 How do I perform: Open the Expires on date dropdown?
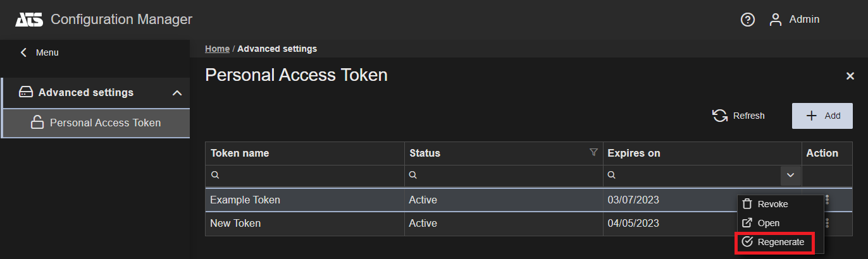[790, 175]
